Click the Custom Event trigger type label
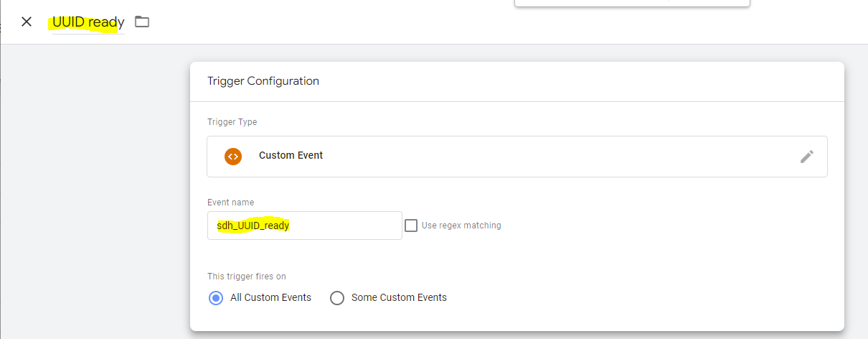This screenshot has width=868, height=339. 291,156
